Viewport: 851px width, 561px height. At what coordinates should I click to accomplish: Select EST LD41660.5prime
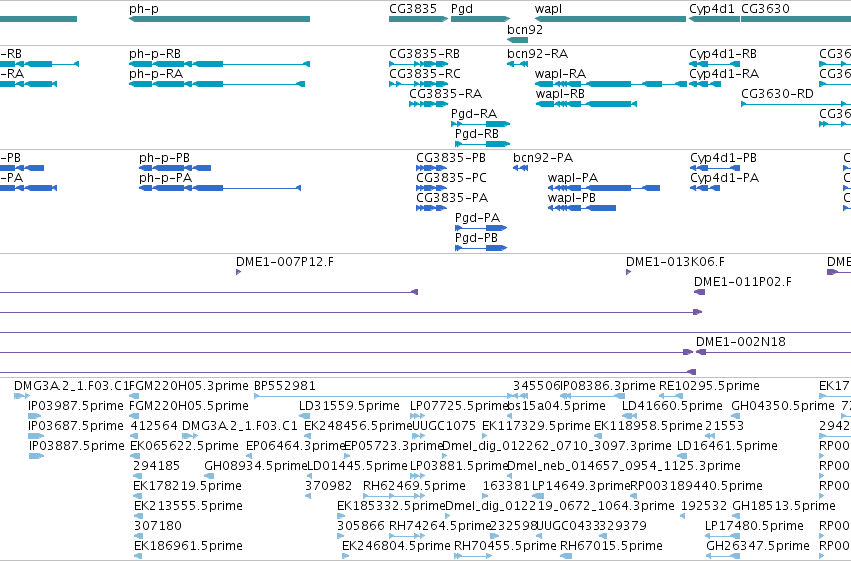[629, 416]
